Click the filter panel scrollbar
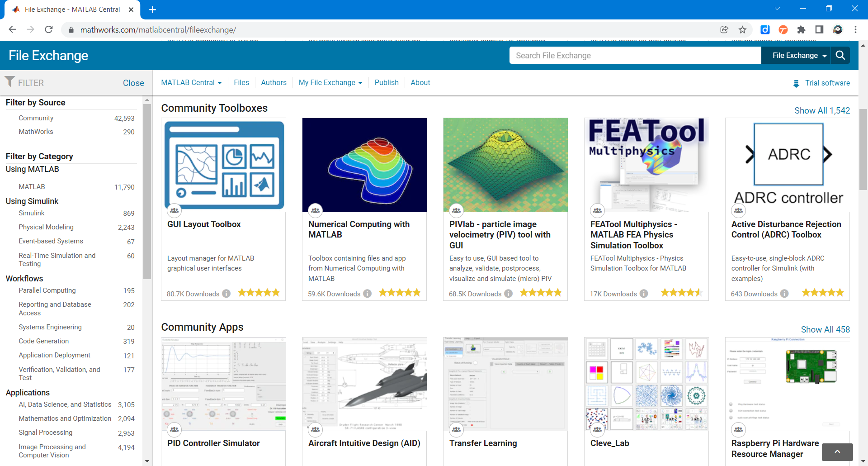The height and width of the screenshot is (466, 868). [x=147, y=192]
